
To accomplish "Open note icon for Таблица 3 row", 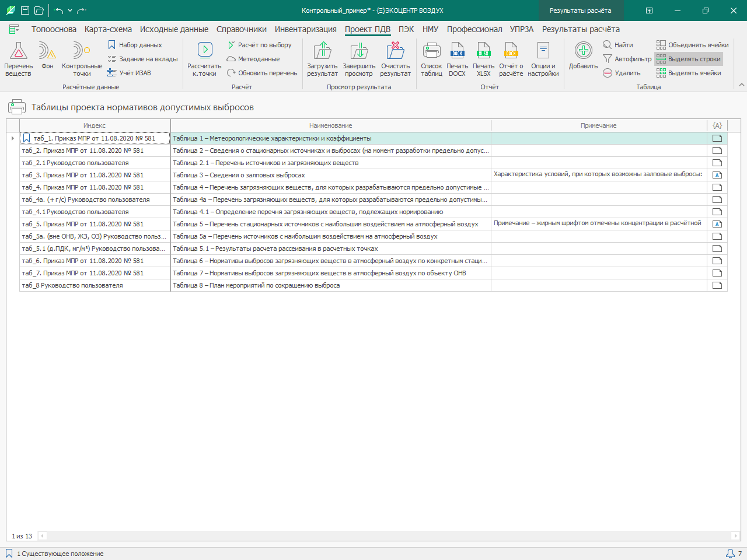I will click(x=717, y=175).
